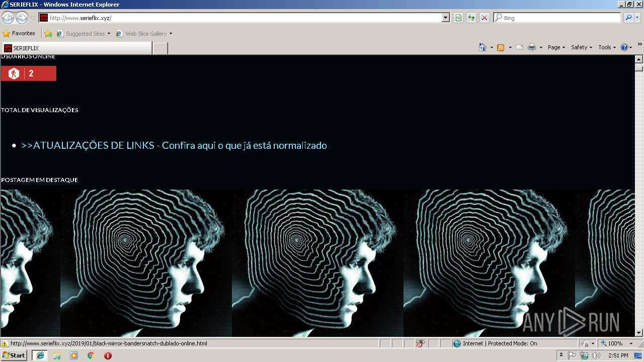This screenshot has height=362, width=644.
Task: Click the 100% zoom level button
Action: tap(612, 343)
